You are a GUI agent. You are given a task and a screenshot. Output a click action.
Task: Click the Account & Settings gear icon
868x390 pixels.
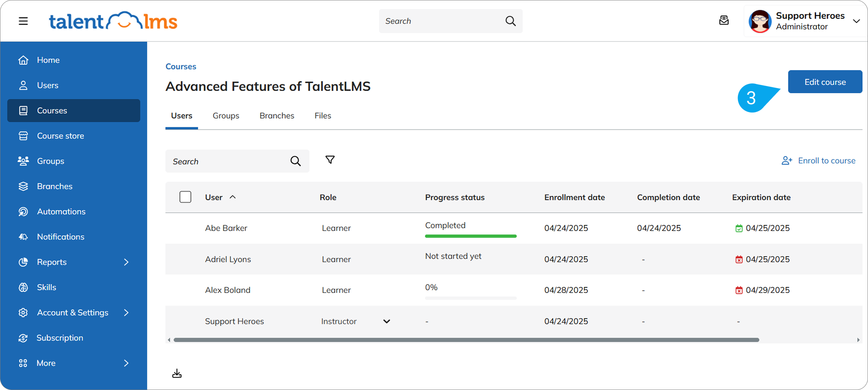(x=23, y=313)
